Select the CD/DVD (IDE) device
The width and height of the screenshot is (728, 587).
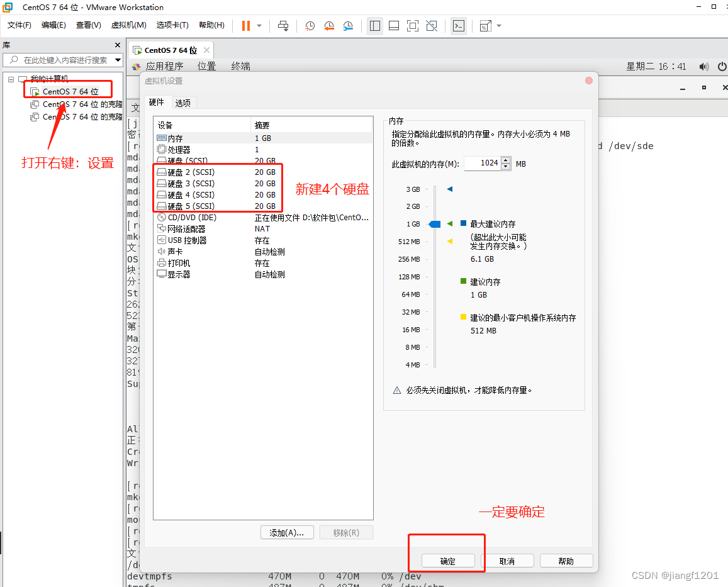click(264, 217)
